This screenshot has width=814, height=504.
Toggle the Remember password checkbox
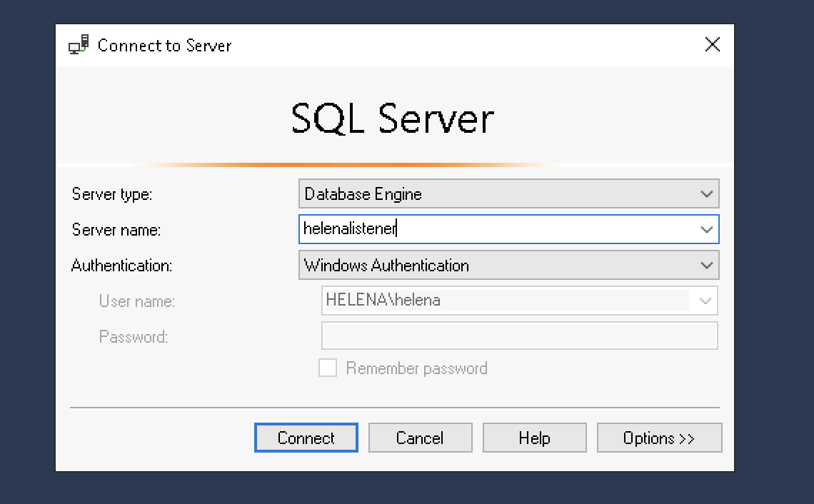[328, 368]
